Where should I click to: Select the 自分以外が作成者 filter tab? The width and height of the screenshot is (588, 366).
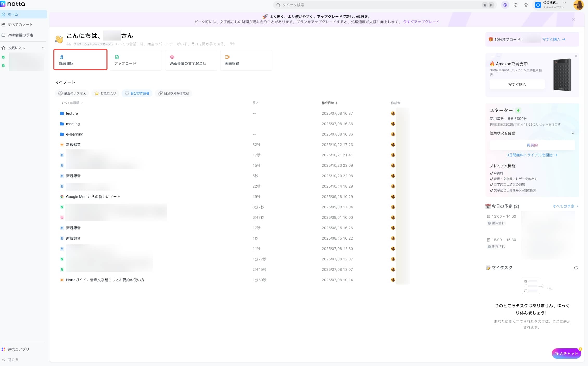(173, 93)
